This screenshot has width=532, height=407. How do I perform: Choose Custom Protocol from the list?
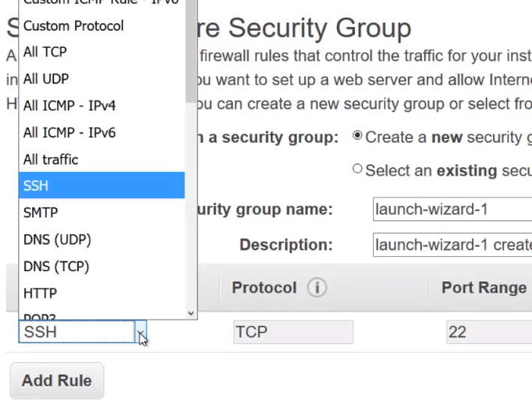pos(74,26)
